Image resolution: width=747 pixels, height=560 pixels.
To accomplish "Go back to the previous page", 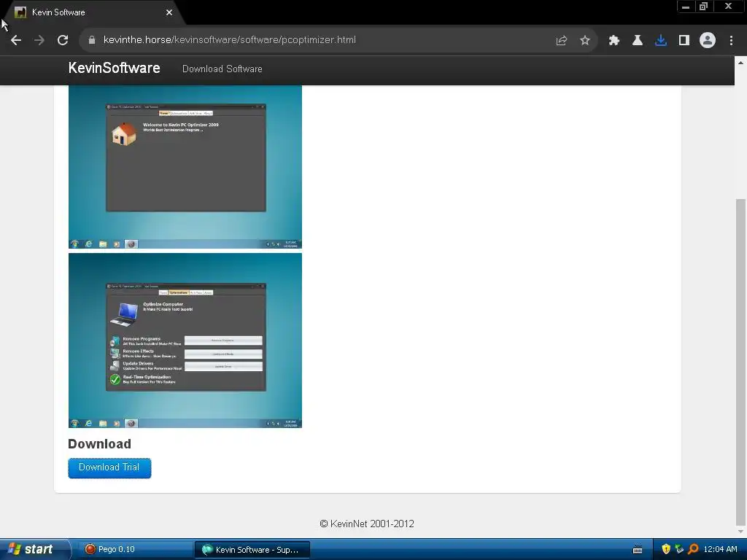I will click(16, 41).
